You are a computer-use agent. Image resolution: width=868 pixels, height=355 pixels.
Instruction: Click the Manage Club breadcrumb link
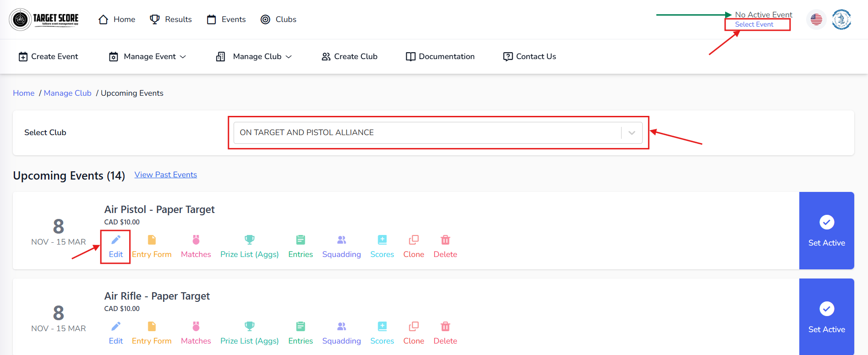(x=67, y=93)
